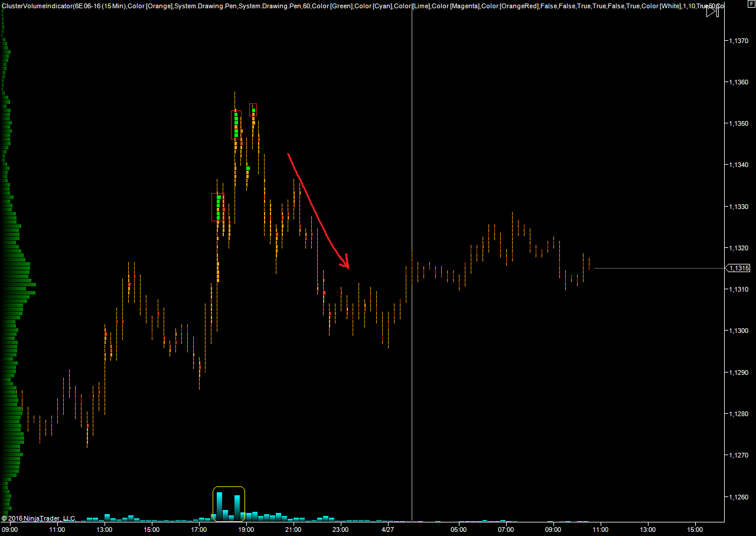Click the skip-to-end arrow icon at chart top
Screen dimensions: 756x536
click(x=713, y=11)
